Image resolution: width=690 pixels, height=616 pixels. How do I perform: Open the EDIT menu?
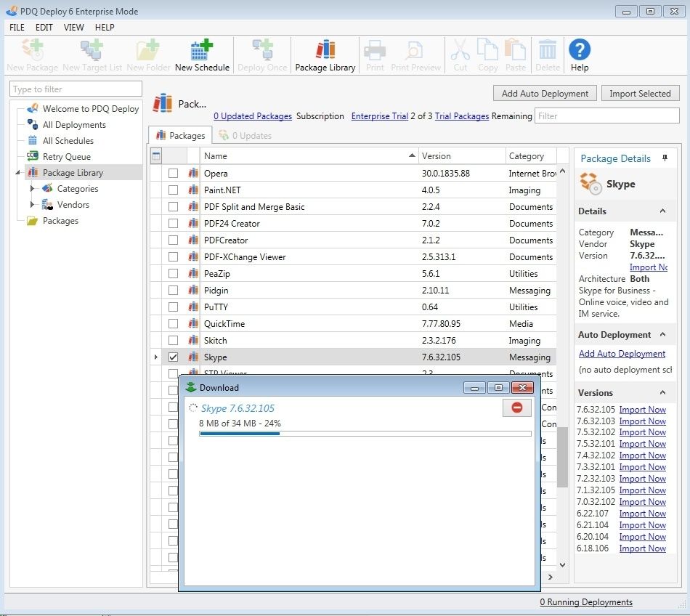(44, 28)
